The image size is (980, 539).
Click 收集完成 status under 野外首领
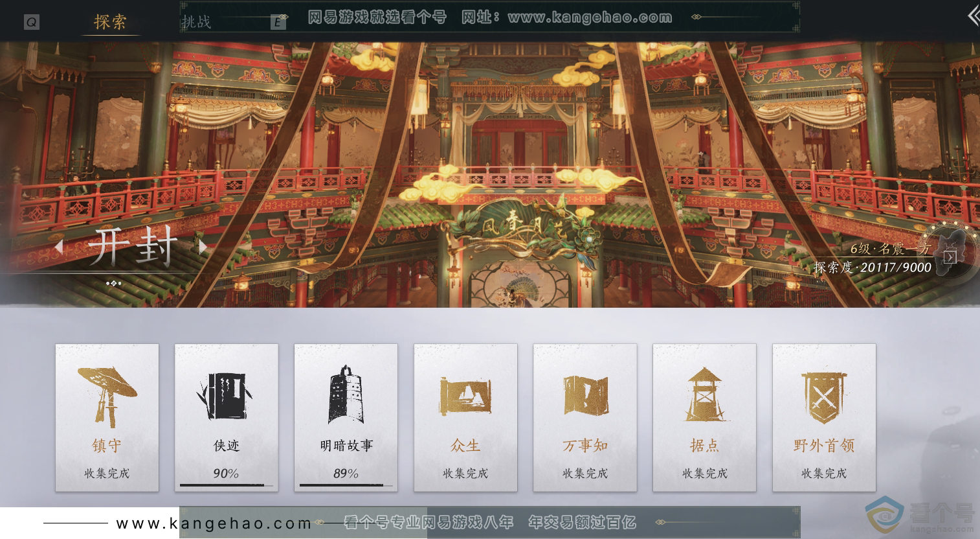824,474
